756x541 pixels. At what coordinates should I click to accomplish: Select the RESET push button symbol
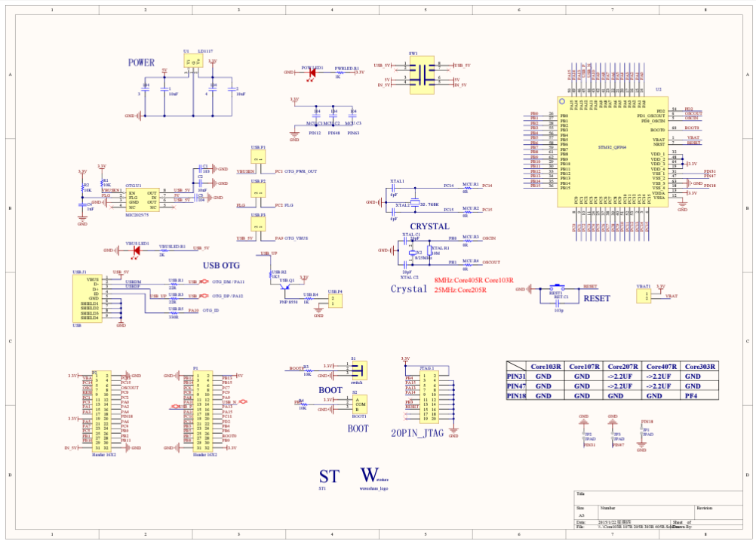[559, 289]
